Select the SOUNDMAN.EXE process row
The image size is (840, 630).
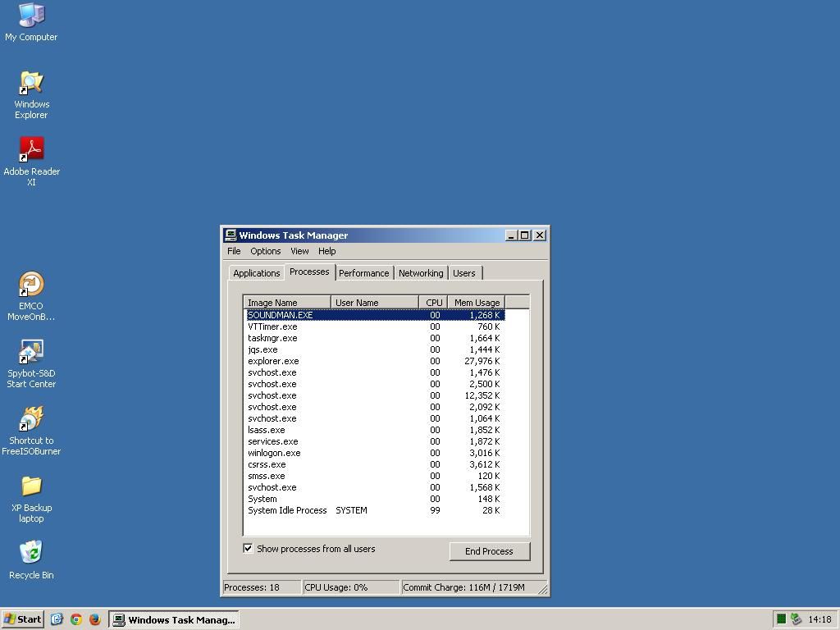click(374, 315)
